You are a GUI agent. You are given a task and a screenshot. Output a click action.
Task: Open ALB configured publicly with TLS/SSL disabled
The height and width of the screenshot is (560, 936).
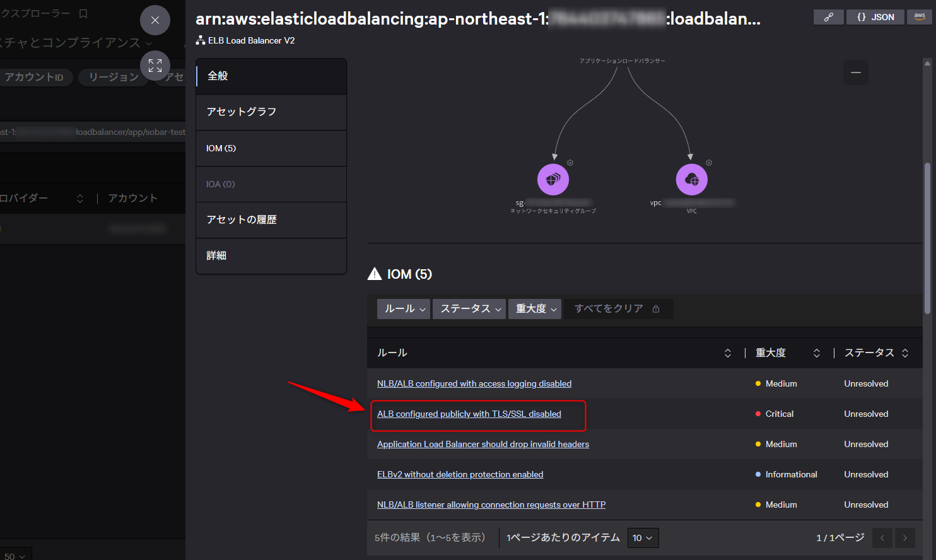click(x=469, y=414)
